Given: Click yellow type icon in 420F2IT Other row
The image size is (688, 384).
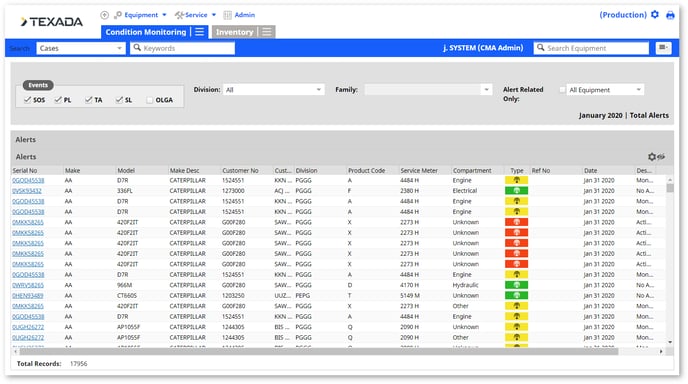Looking at the screenshot, I should coord(516,306).
